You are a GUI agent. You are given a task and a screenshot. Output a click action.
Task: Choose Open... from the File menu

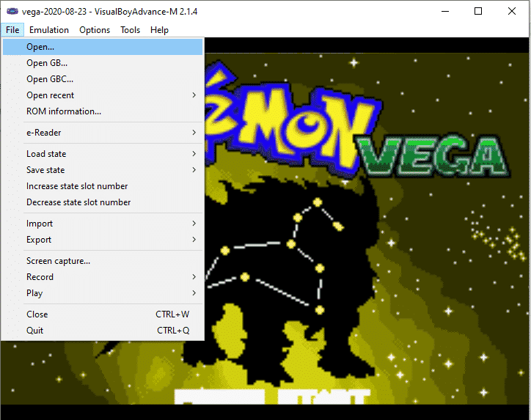click(103, 47)
